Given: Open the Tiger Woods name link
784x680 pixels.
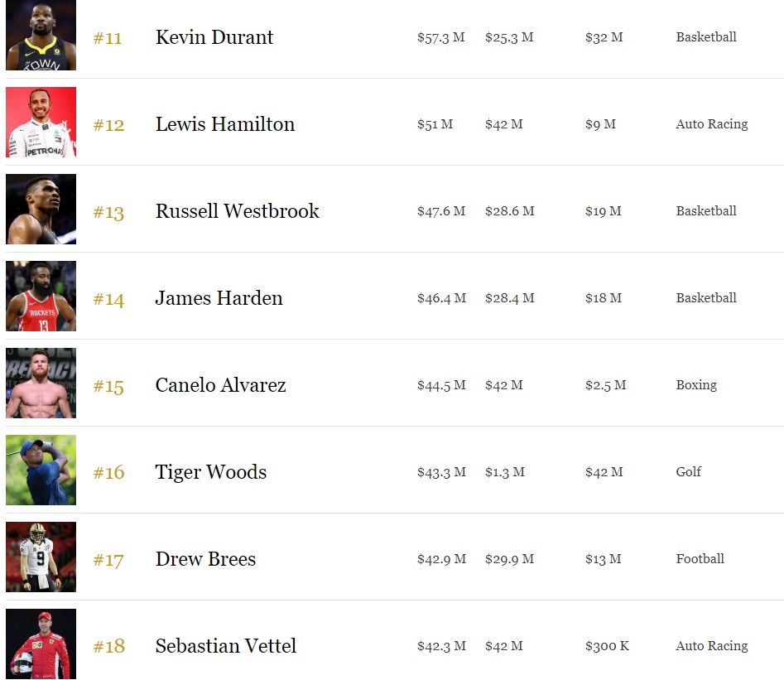Looking at the screenshot, I should click(x=211, y=472).
